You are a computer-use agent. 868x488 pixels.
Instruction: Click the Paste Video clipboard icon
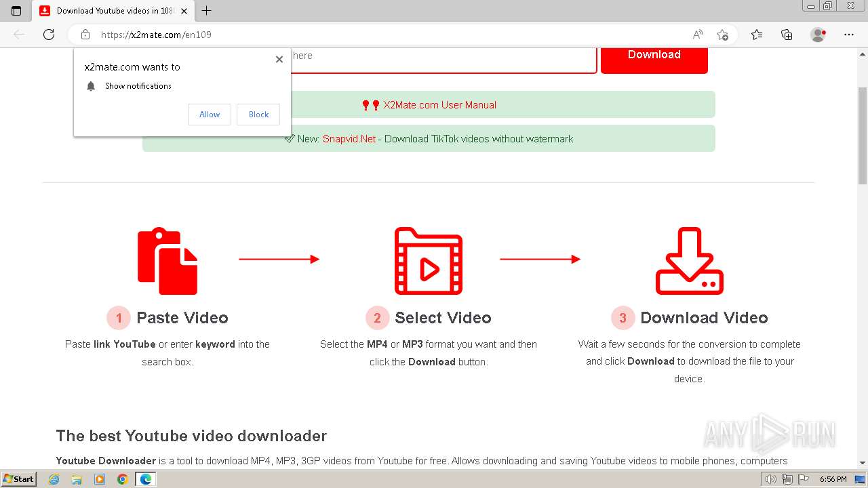[167, 261]
